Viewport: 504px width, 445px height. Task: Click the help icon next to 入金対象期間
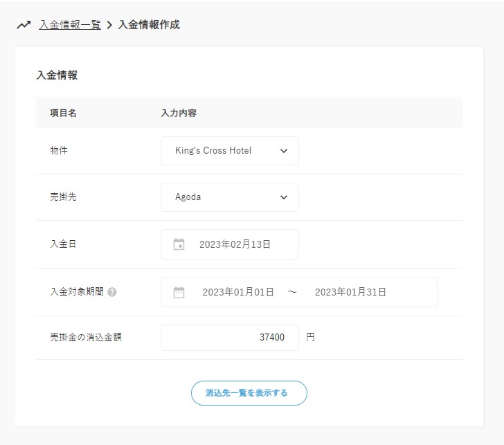(112, 292)
